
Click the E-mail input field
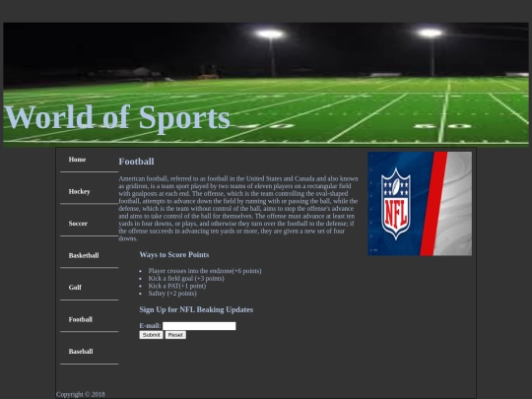click(199, 326)
